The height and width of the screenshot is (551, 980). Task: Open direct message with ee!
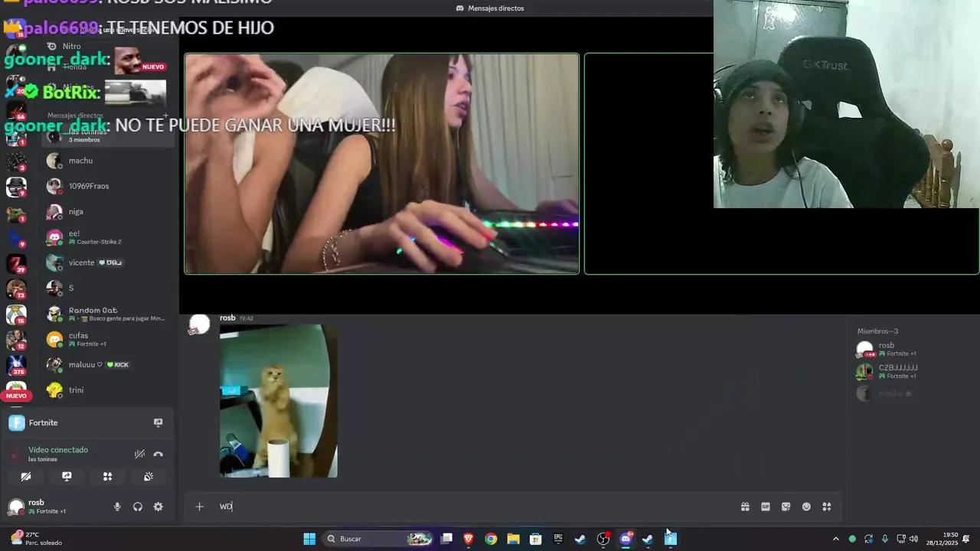(108, 237)
